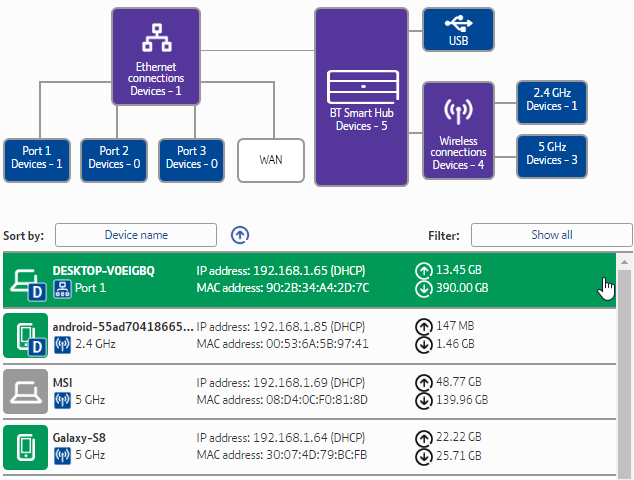Show 2.4 GHz band devices

pyautogui.click(x=552, y=101)
